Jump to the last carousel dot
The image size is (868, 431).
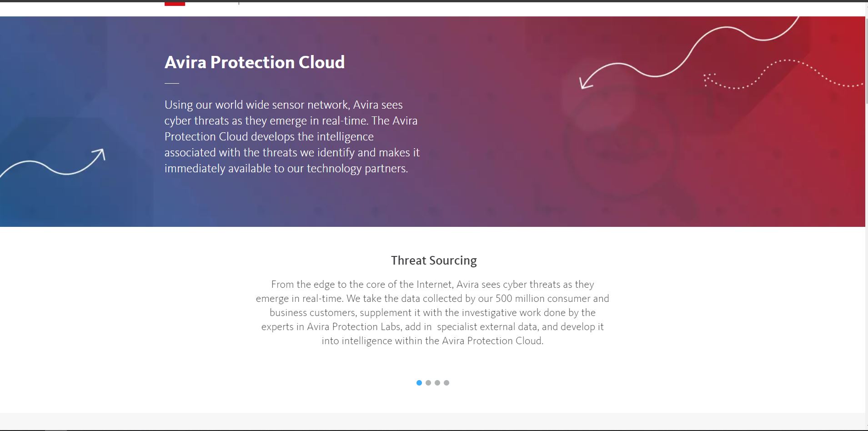447,383
